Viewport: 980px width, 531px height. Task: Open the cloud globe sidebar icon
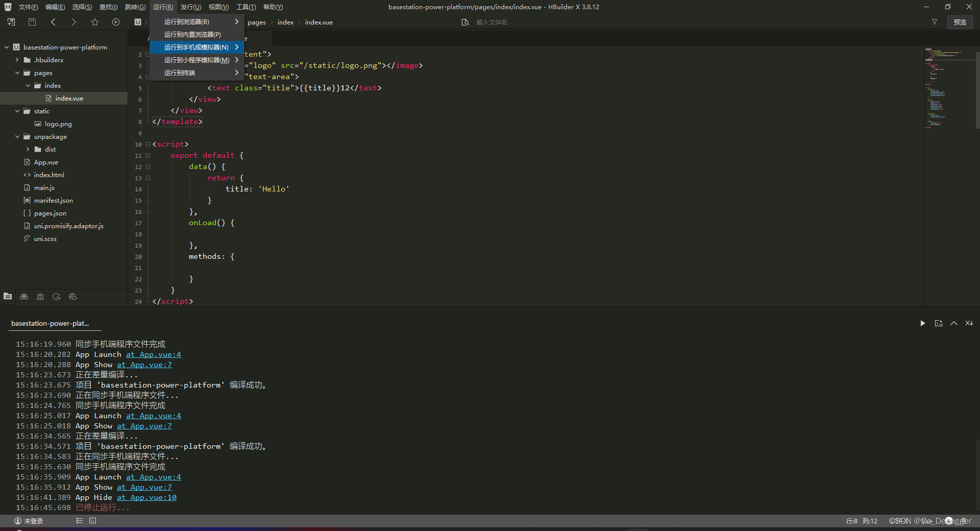pyautogui.click(x=73, y=296)
